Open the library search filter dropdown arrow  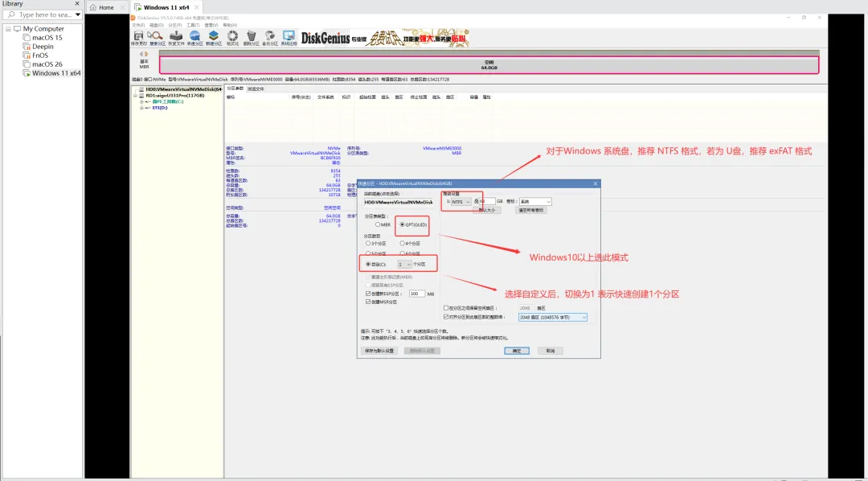(x=77, y=15)
